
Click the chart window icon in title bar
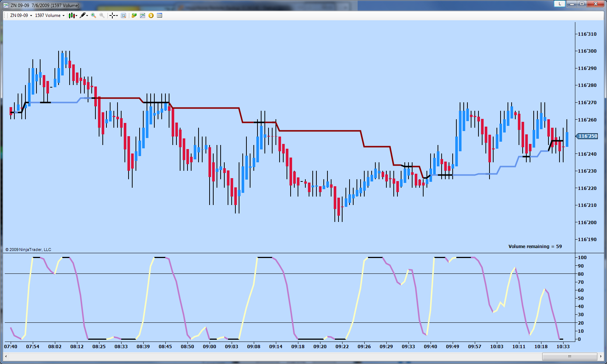pyautogui.click(x=6, y=5)
